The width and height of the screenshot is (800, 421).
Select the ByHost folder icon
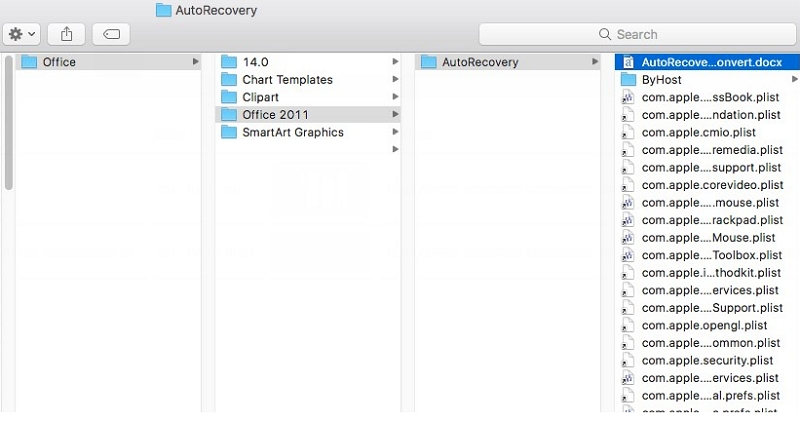tap(629, 80)
